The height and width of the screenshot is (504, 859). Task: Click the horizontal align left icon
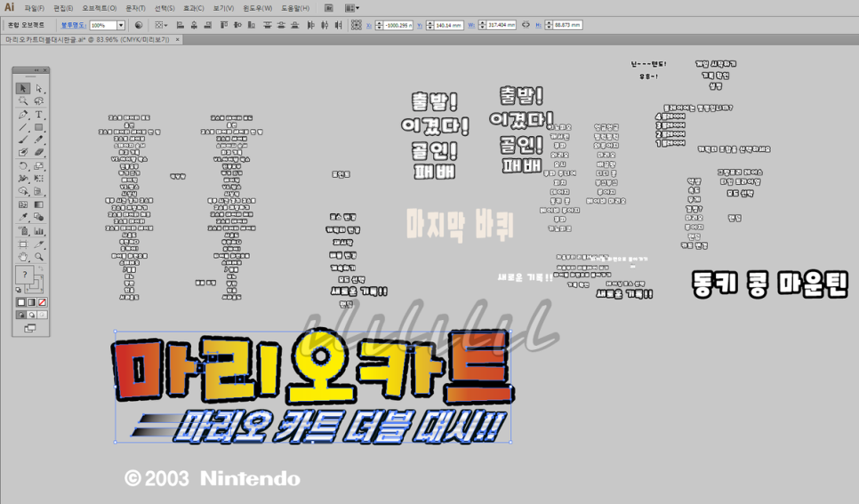pyautogui.click(x=180, y=25)
